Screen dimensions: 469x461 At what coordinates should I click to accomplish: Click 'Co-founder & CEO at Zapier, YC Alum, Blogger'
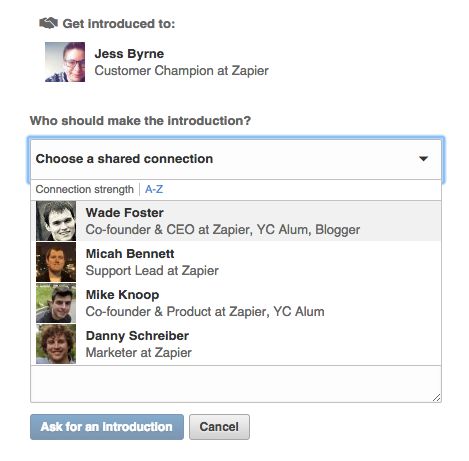point(223,230)
